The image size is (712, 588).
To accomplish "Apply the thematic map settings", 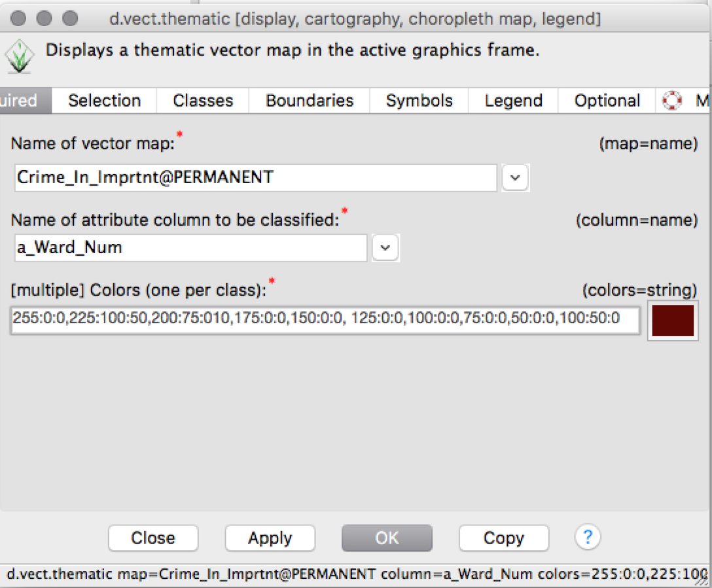I will (x=270, y=538).
